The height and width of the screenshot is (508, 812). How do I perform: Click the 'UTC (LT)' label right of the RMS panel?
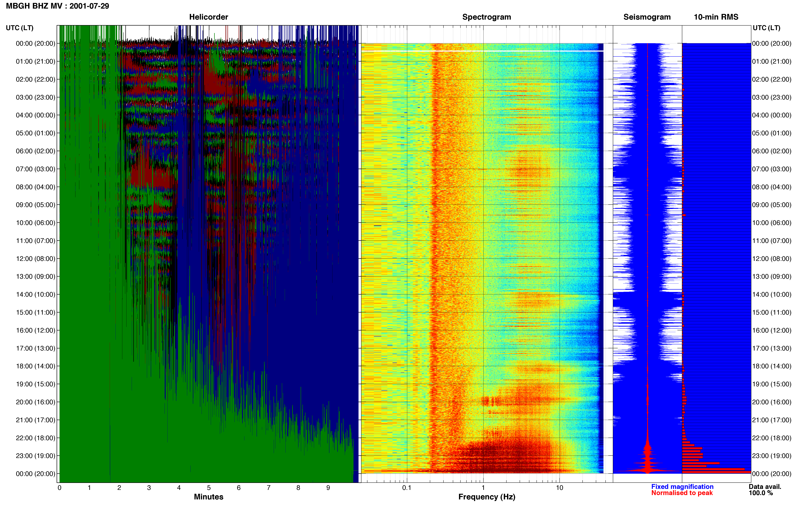point(766,28)
